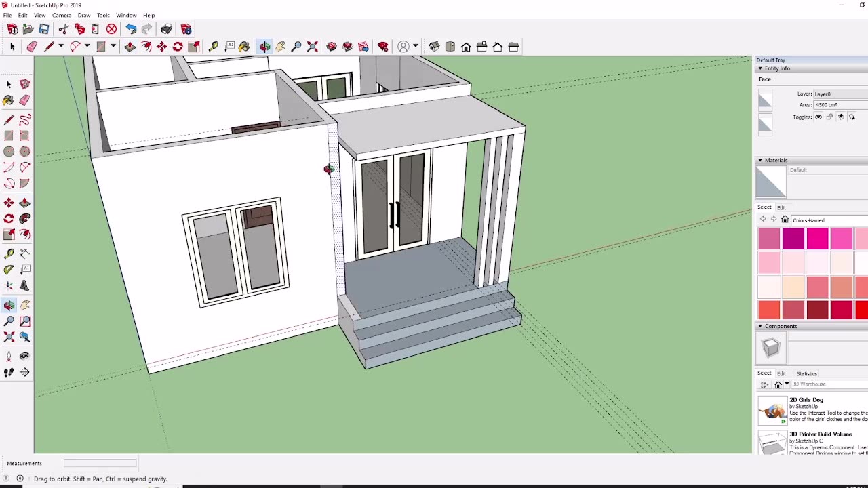Click the Measurements input box

[x=100, y=463]
